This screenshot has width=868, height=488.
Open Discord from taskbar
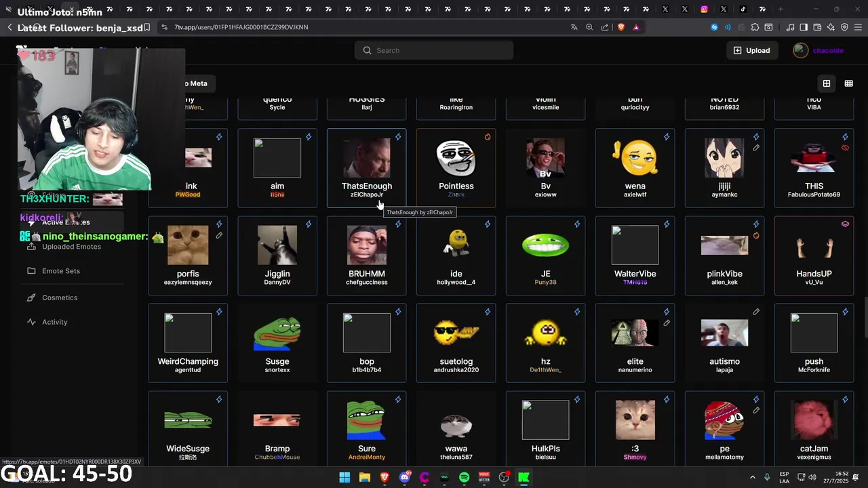(405, 477)
